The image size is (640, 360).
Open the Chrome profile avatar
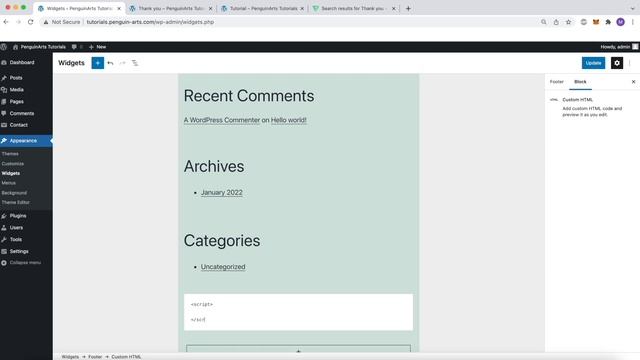coord(620,22)
